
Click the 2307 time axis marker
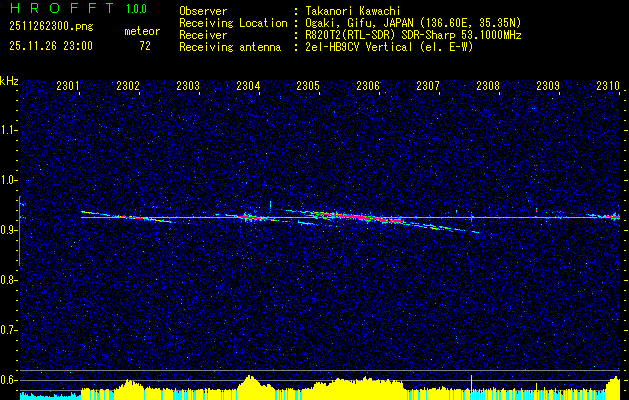tap(428, 85)
